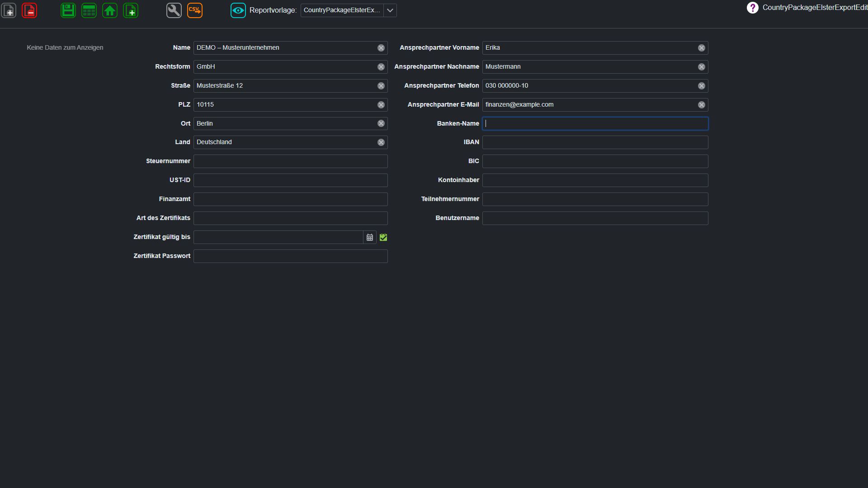Click the Zertifikat Passwort field
Viewport: 868px width, 488px height.
(291, 256)
